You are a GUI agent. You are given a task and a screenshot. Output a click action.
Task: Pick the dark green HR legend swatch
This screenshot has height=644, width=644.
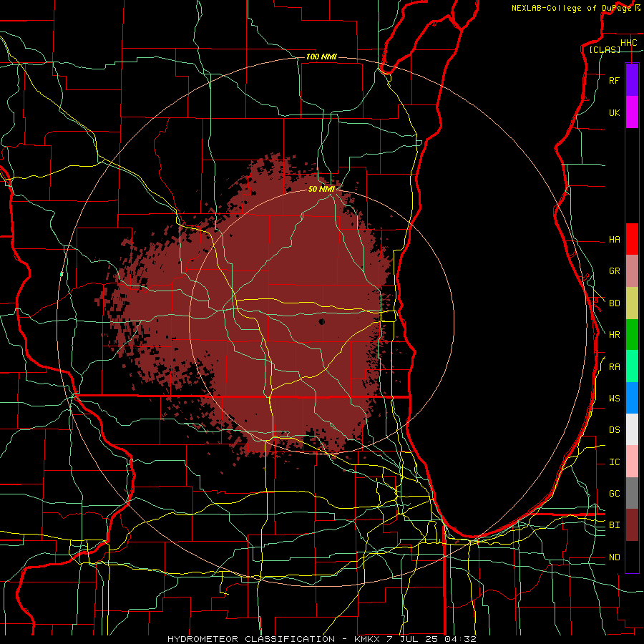pos(632,334)
